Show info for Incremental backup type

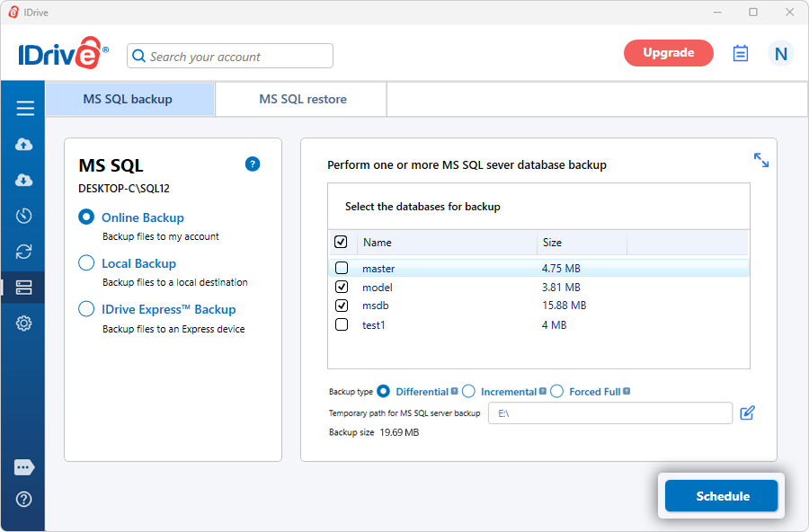[542, 391]
